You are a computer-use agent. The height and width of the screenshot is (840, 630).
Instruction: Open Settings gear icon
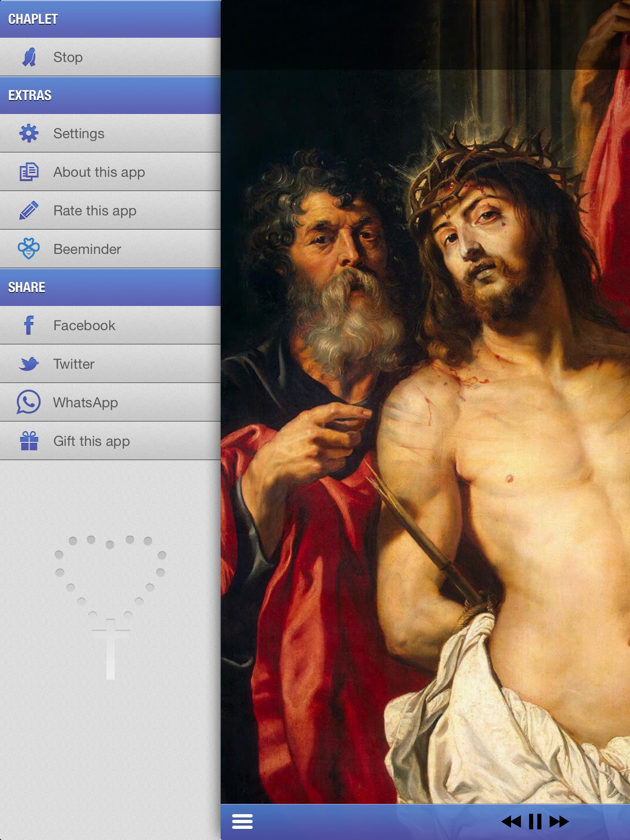coord(29,133)
